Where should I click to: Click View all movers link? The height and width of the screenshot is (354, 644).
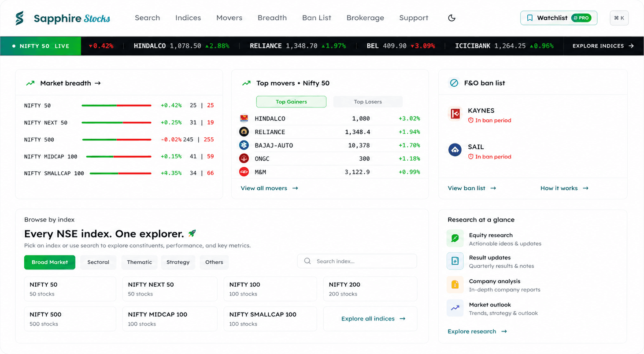point(269,188)
